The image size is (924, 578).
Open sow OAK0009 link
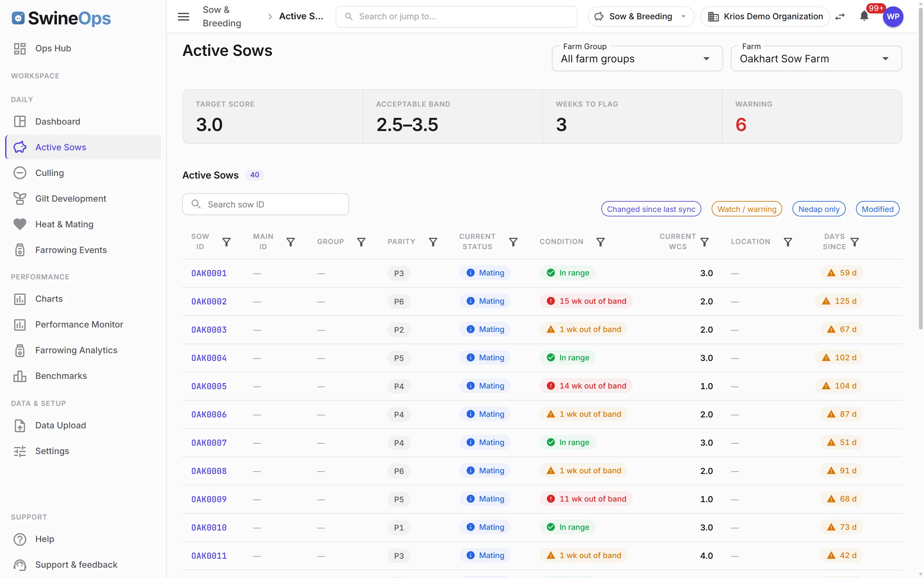tap(209, 499)
